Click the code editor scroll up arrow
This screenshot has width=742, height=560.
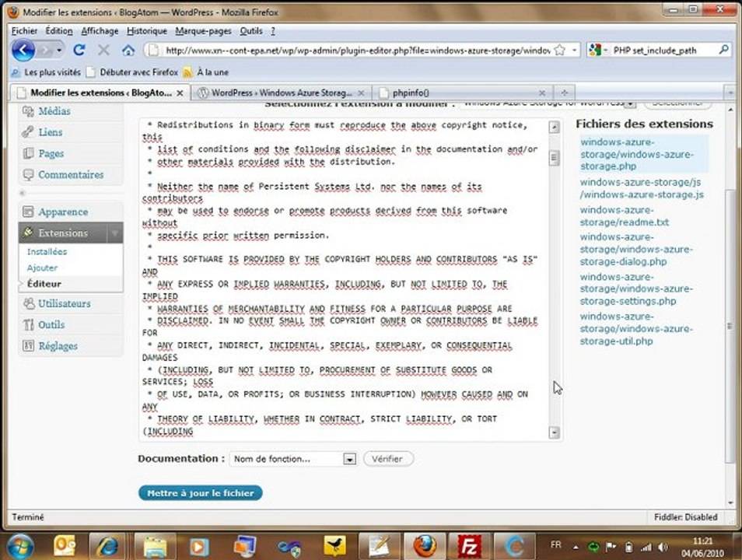click(554, 127)
